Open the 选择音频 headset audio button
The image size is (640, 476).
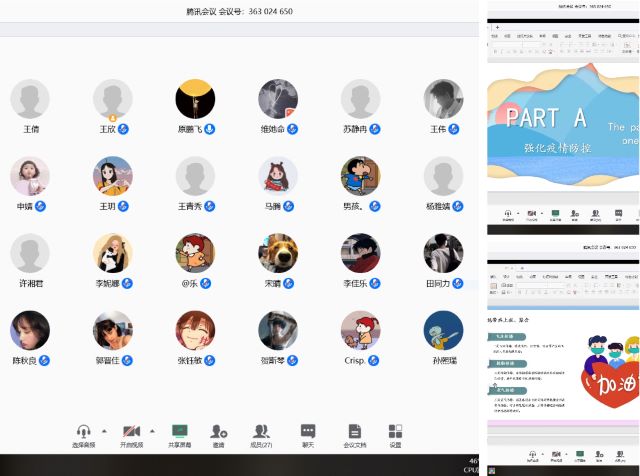click(x=84, y=435)
